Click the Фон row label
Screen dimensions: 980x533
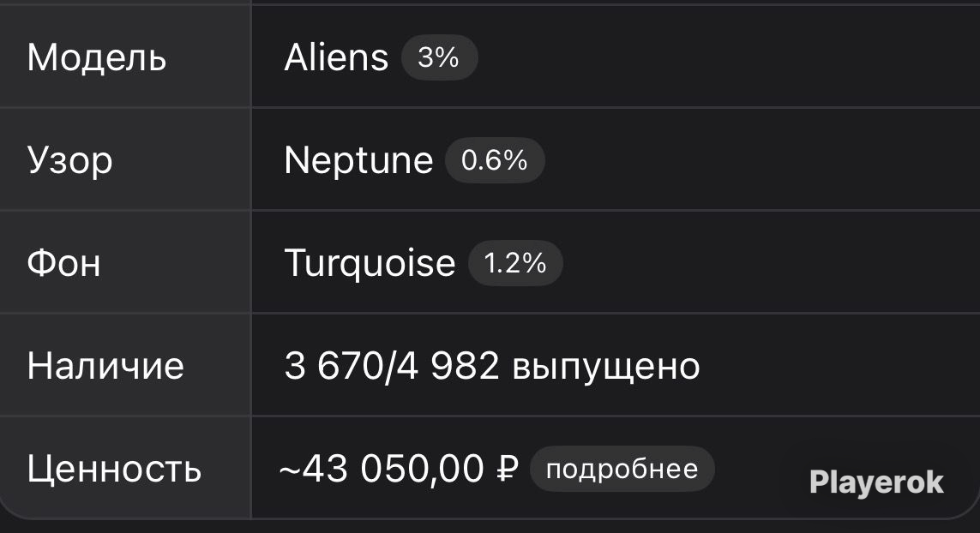point(63,263)
